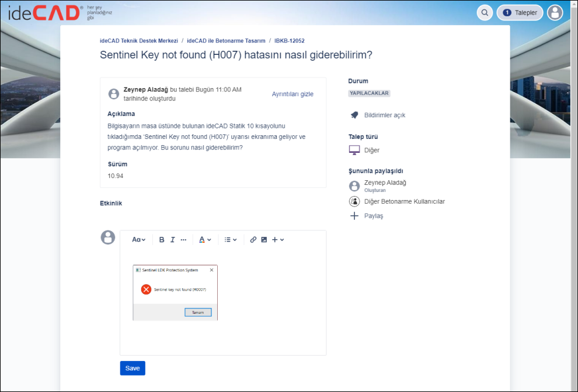Select the pasted Sentinel error screenshot

(175, 292)
